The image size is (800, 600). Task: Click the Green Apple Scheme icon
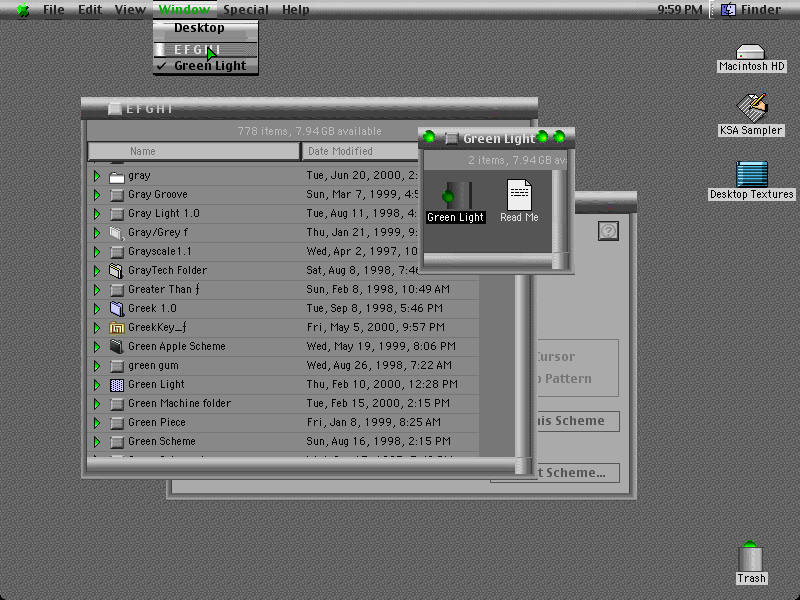117,347
